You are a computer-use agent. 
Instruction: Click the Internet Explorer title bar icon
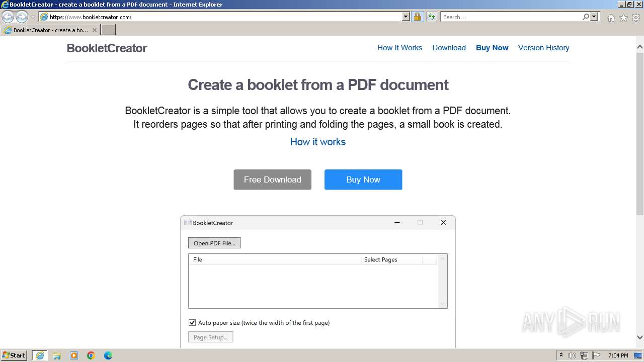(5, 5)
